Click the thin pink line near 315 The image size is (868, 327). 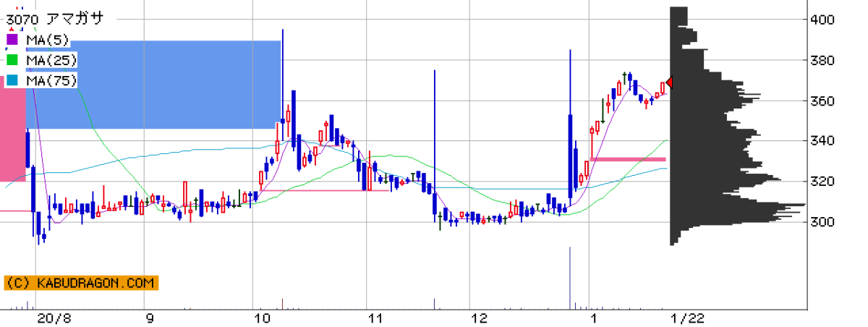[325, 190]
